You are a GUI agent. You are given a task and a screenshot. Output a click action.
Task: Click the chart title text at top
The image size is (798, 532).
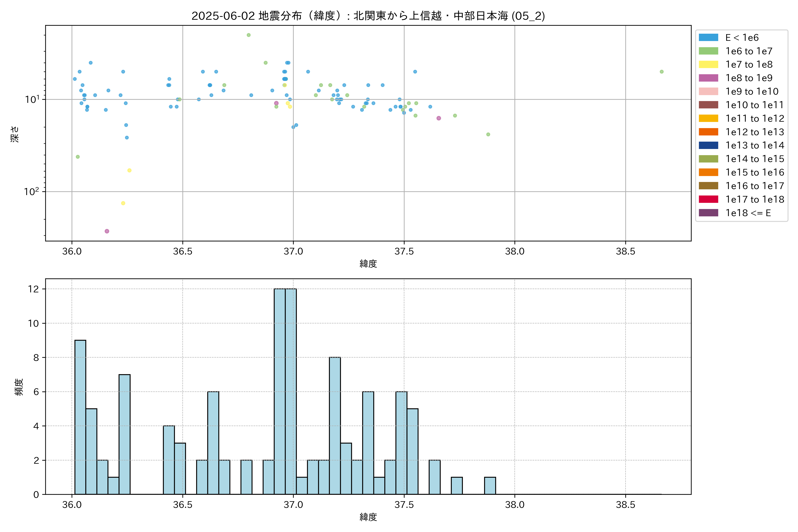(x=368, y=16)
